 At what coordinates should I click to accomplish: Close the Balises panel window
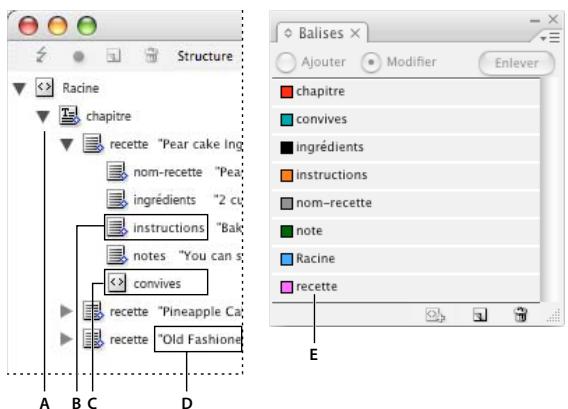coord(553,19)
